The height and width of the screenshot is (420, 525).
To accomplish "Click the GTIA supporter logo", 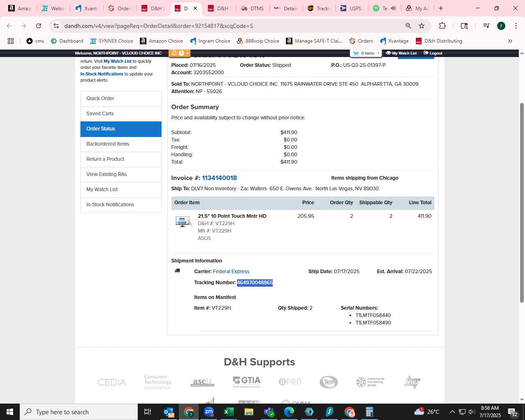I will coord(247,381).
